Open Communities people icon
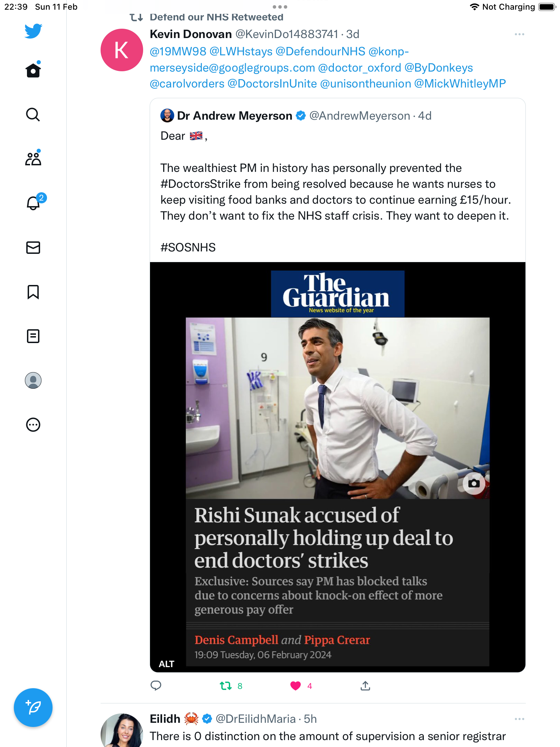Screen dimensions: 560x747 (33, 158)
